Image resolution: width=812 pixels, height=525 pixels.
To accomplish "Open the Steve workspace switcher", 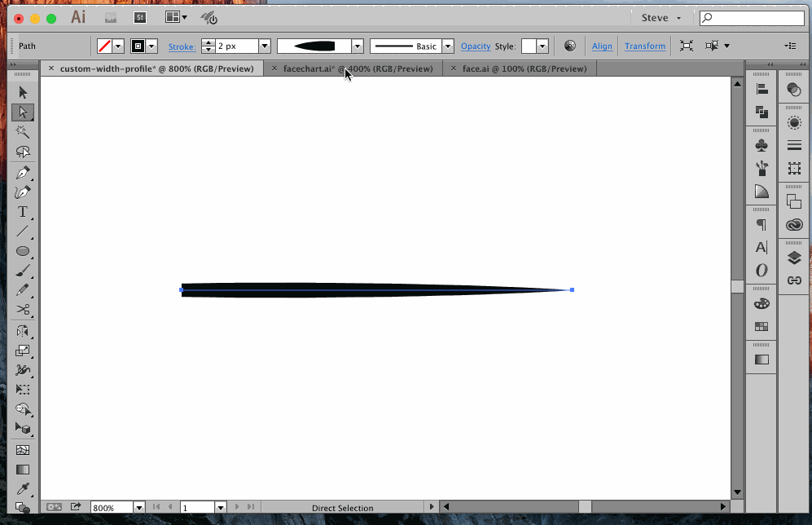I will tap(661, 18).
